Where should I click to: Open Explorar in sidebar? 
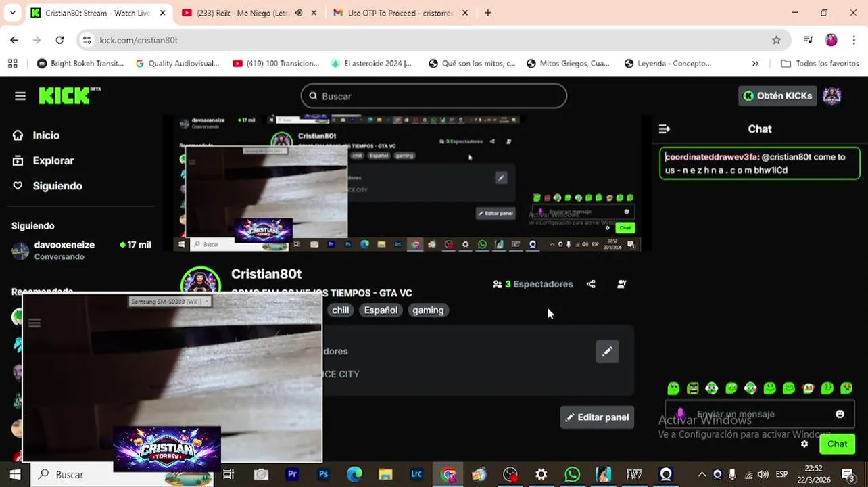(53, 161)
